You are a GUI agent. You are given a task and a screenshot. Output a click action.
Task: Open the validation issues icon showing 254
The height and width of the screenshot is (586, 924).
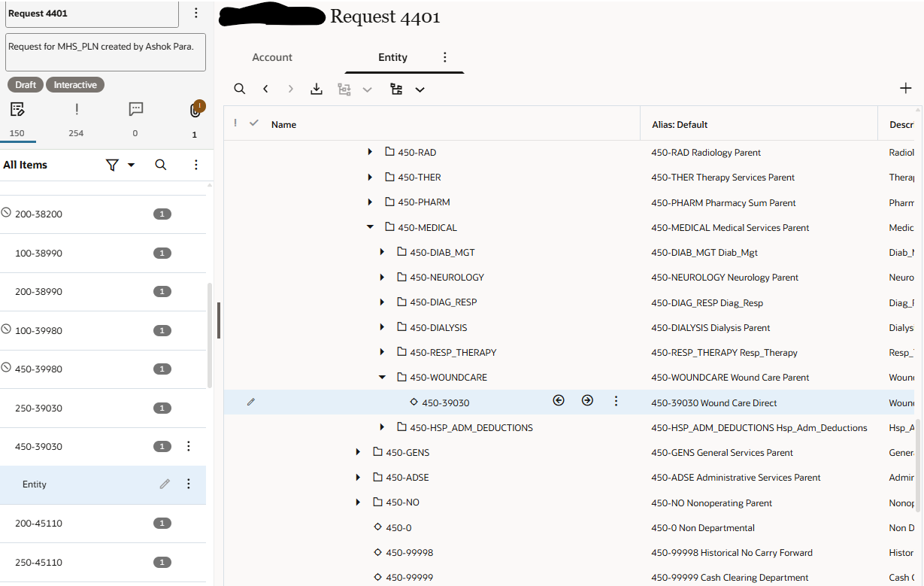coord(77,110)
